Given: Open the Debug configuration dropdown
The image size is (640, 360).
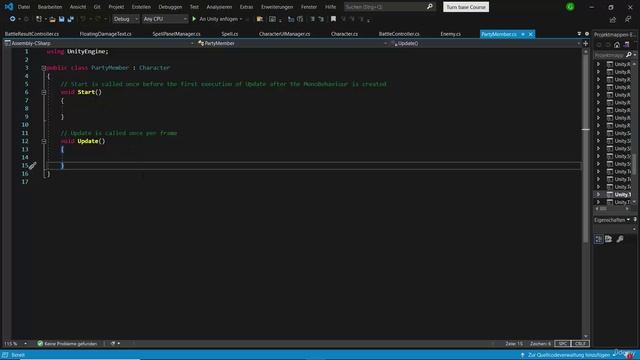Looking at the screenshot, I should tap(125, 19).
